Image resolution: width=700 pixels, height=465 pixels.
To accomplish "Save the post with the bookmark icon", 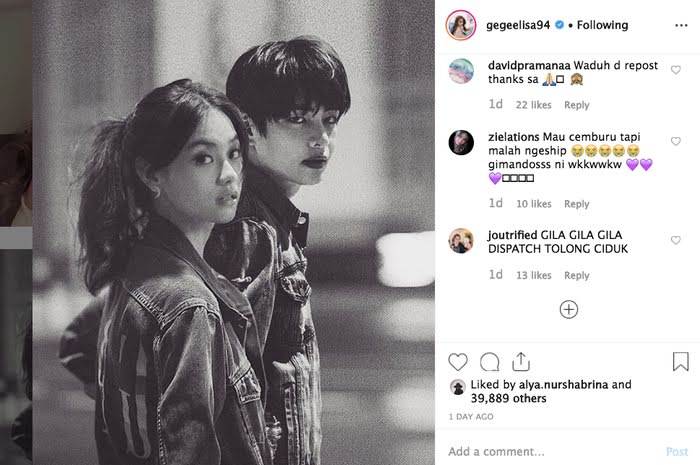I will click(x=680, y=361).
